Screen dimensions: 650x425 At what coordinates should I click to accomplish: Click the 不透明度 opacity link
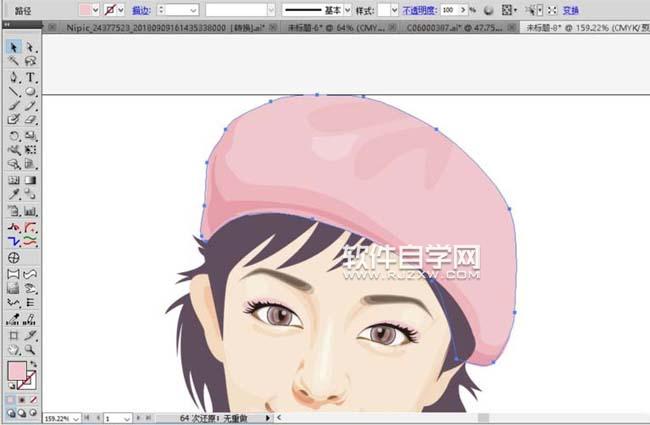420,10
